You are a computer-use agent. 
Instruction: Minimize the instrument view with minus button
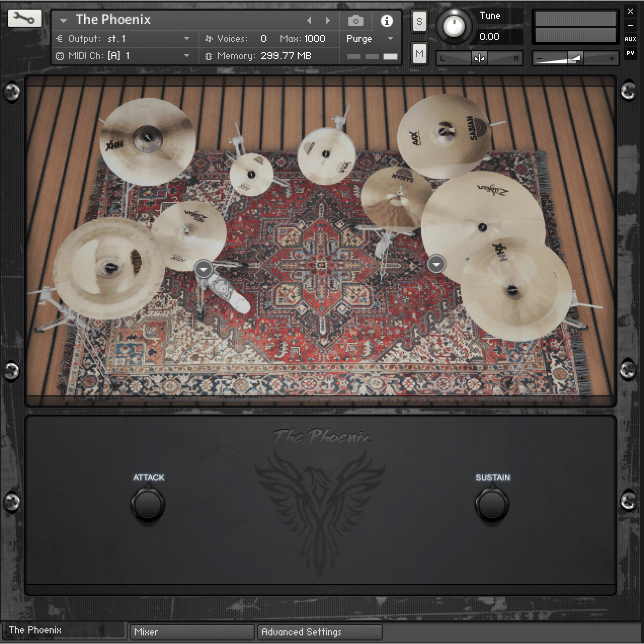click(630, 25)
